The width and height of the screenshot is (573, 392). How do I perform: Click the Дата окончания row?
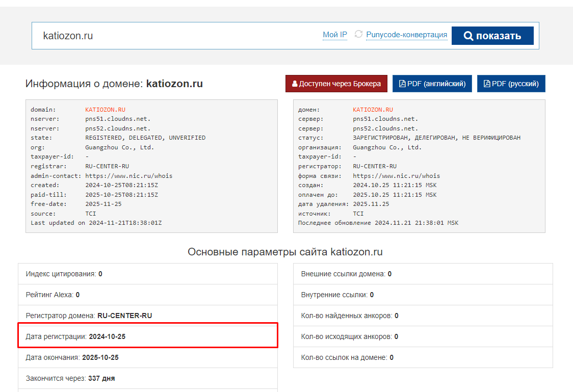click(x=148, y=357)
